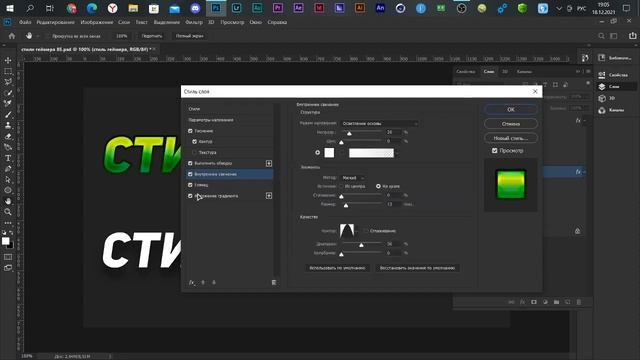Open the Hand tool preset dropdown arrow
The width and height of the screenshot is (640, 360).
[38, 36]
